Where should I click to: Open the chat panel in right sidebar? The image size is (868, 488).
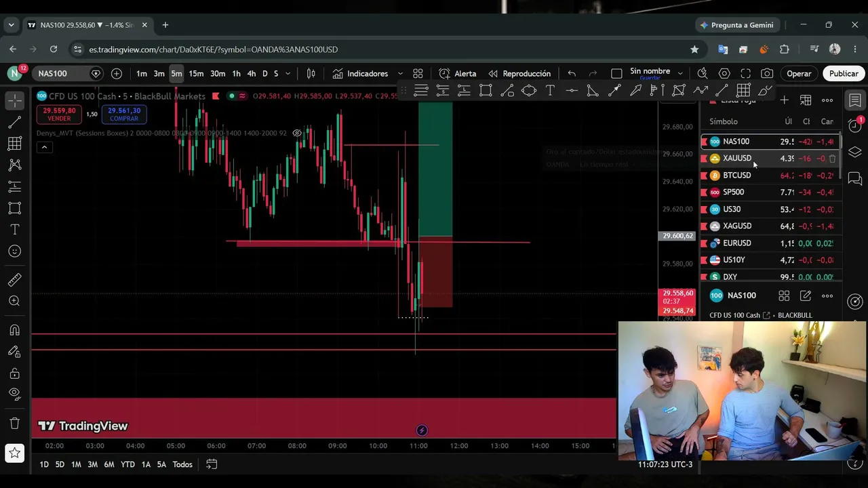855,179
